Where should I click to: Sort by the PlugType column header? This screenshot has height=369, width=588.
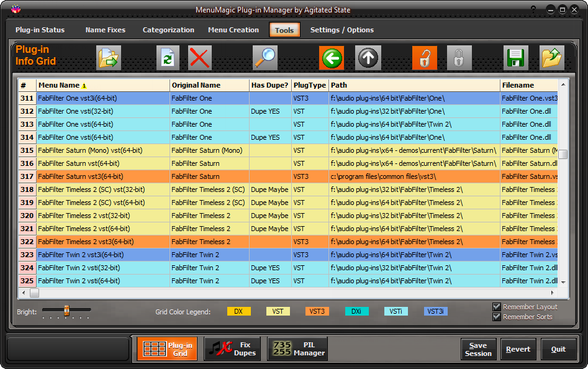pyautogui.click(x=310, y=85)
